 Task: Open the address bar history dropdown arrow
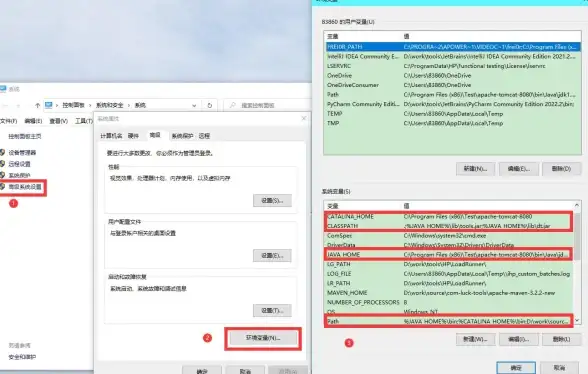coord(194,105)
